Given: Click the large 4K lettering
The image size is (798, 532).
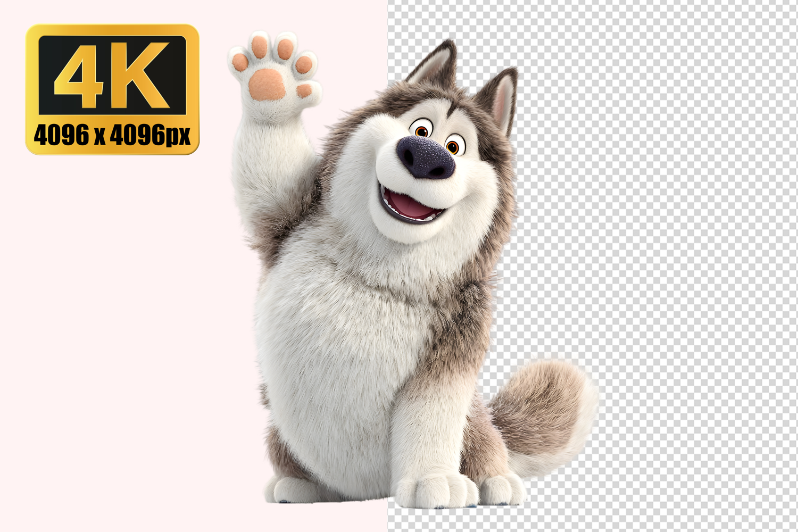Looking at the screenshot, I should click(x=112, y=74).
